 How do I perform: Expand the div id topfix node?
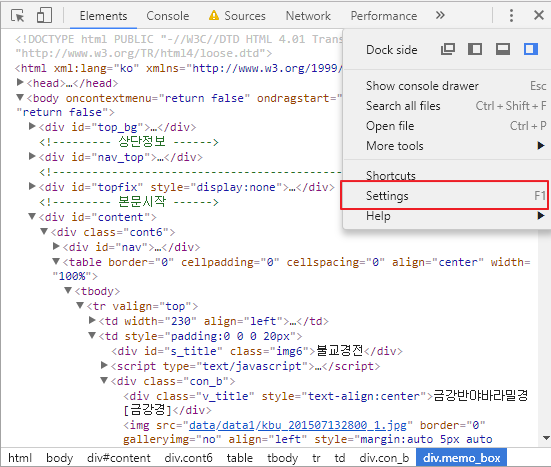click(32, 186)
